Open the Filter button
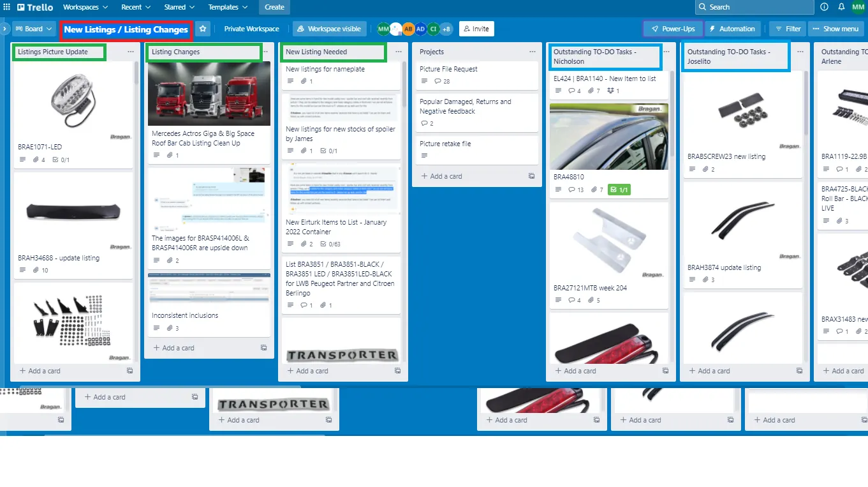The height and width of the screenshot is (487, 868). 788,29
